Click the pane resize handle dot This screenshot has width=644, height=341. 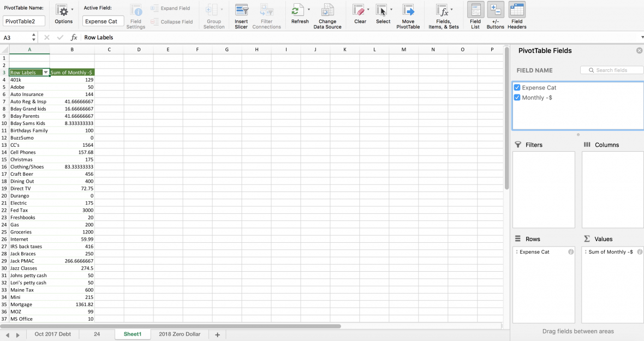tap(579, 135)
